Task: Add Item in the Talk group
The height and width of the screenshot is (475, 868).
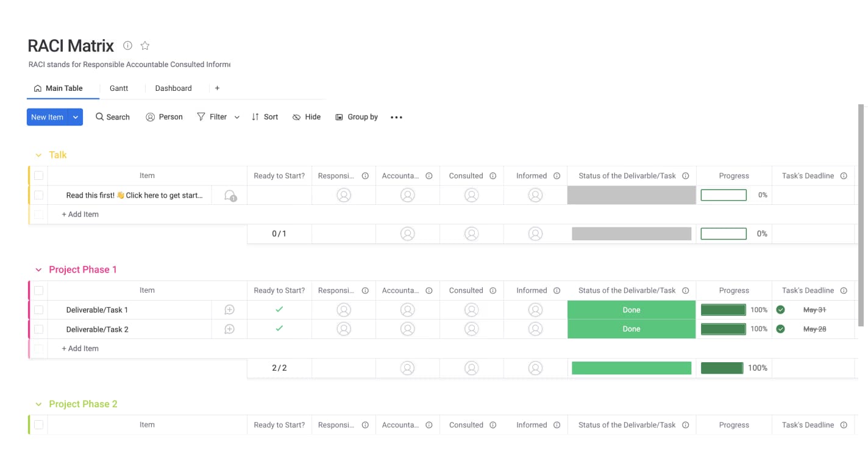Action: coord(80,215)
